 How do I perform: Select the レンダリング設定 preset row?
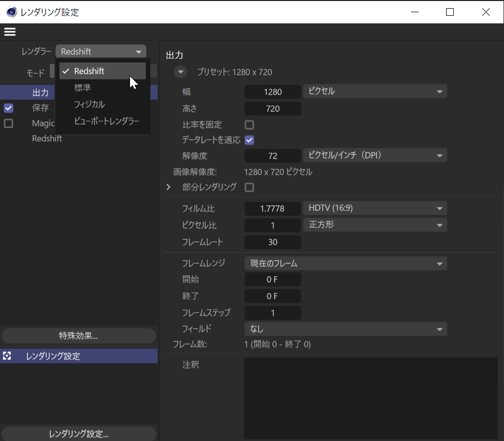pos(79,356)
